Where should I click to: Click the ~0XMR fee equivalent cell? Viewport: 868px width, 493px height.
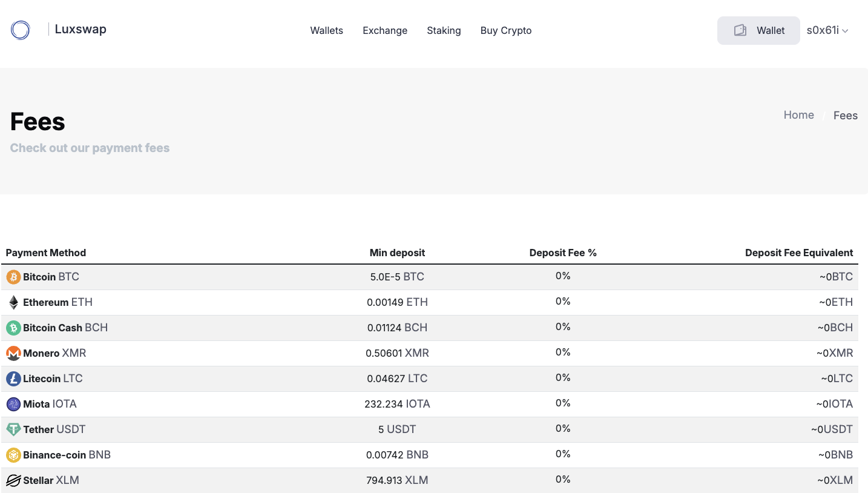point(834,353)
